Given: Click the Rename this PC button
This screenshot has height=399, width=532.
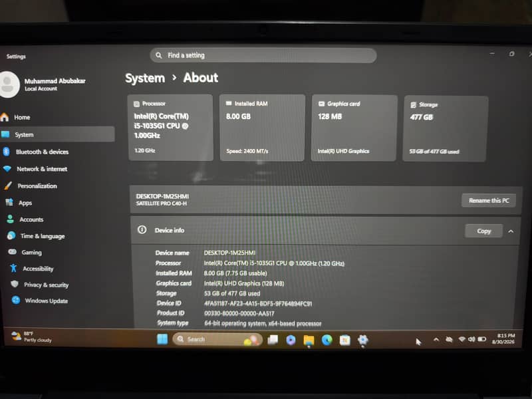Looking at the screenshot, I should 489,200.
